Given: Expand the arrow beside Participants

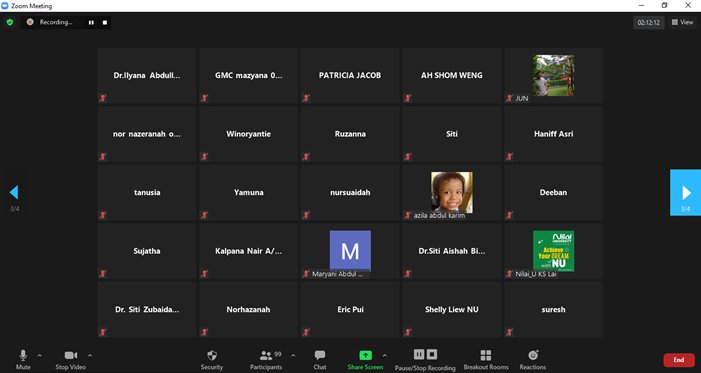Looking at the screenshot, I should pos(293,356).
